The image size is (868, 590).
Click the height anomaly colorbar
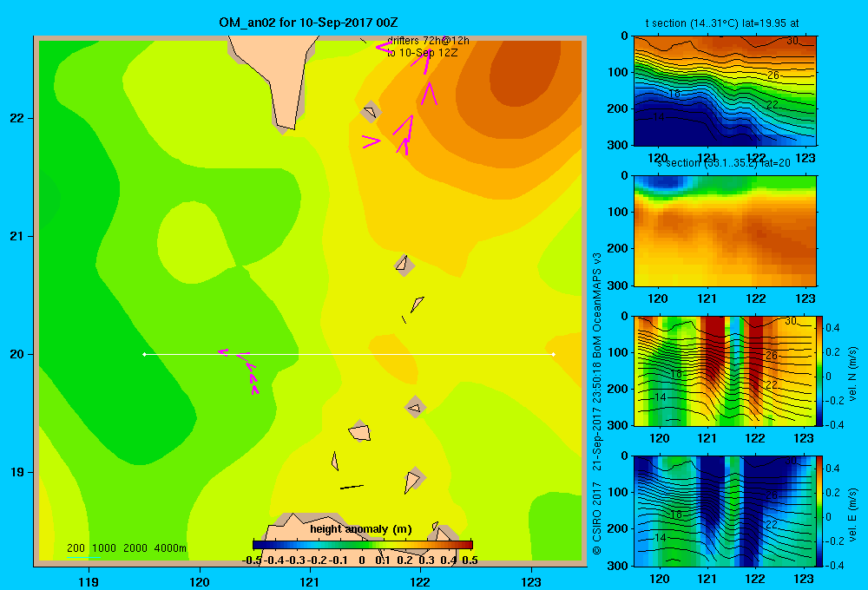363,545
